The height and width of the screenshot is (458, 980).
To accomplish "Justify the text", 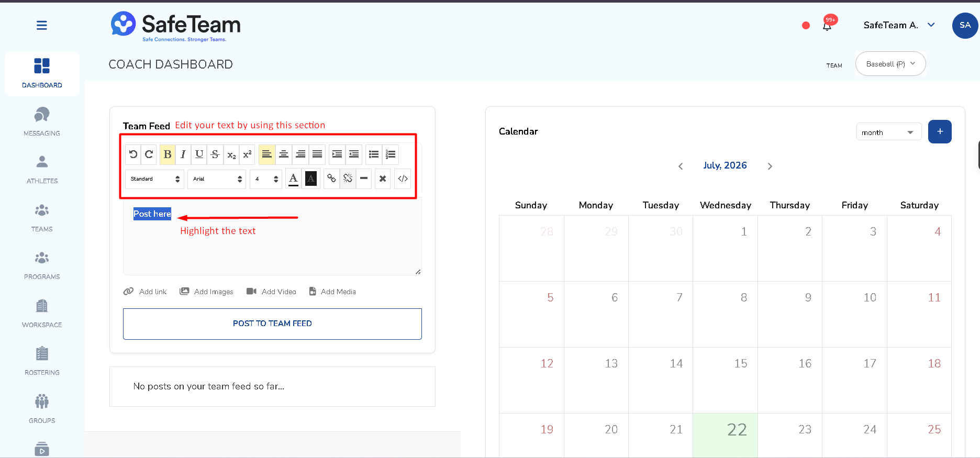I will tap(317, 154).
